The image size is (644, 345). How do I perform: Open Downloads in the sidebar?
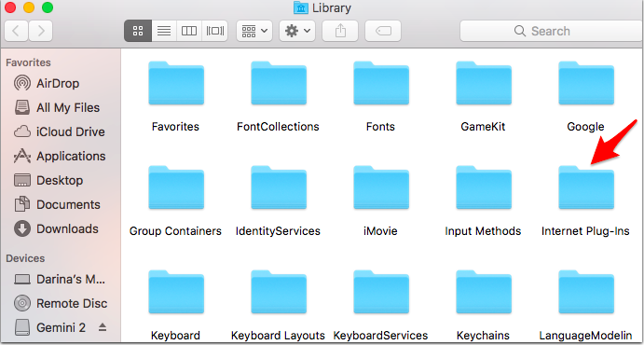[x=56, y=228]
